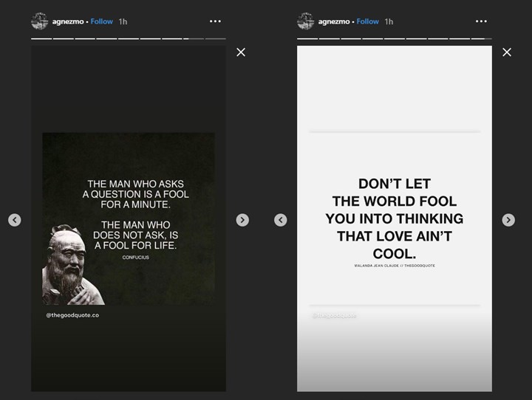
Task: Open more options menu on right story
Action: (481, 21)
